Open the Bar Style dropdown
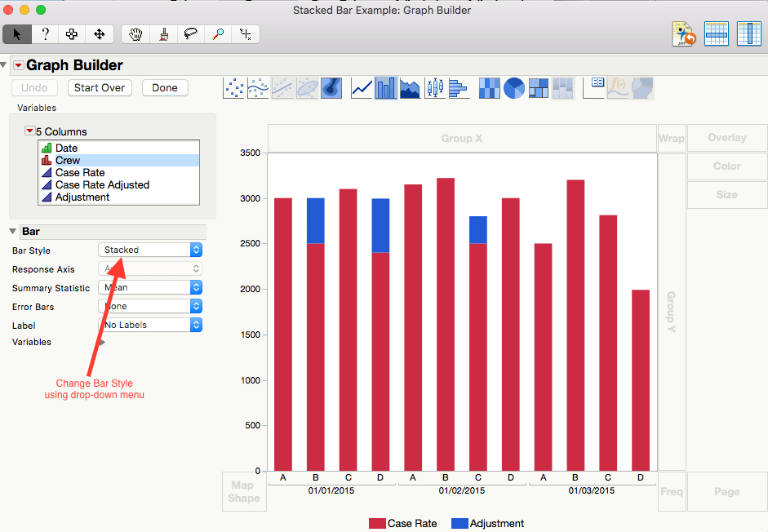Screen dimensions: 768x532 (x=150, y=250)
